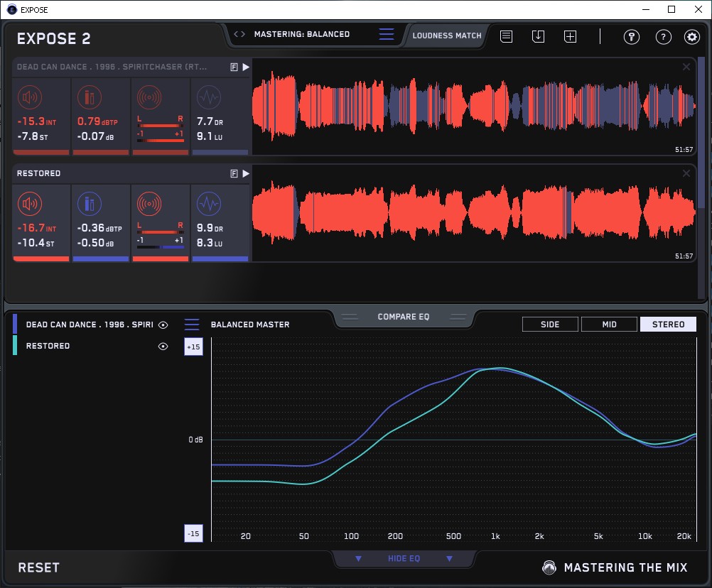Click the 0.79 dBTP true peak value
Viewport: 712px width, 588px height.
coord(97,121)
